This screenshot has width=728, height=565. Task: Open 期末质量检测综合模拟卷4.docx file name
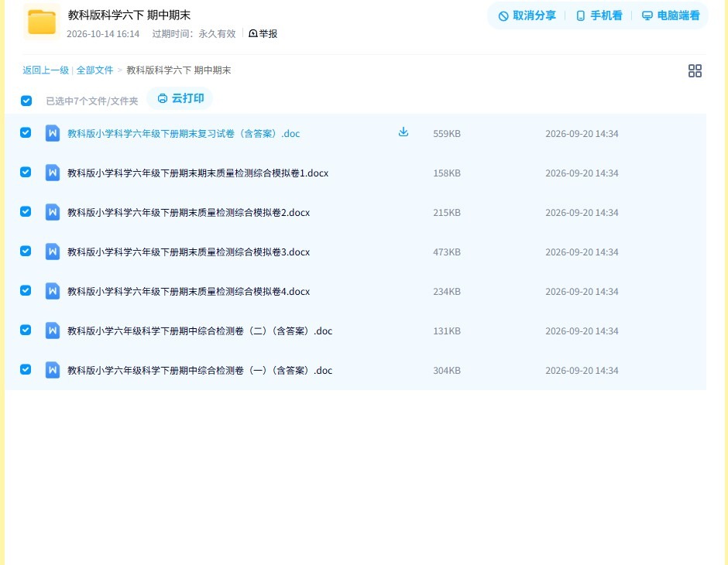click(188, 291)
